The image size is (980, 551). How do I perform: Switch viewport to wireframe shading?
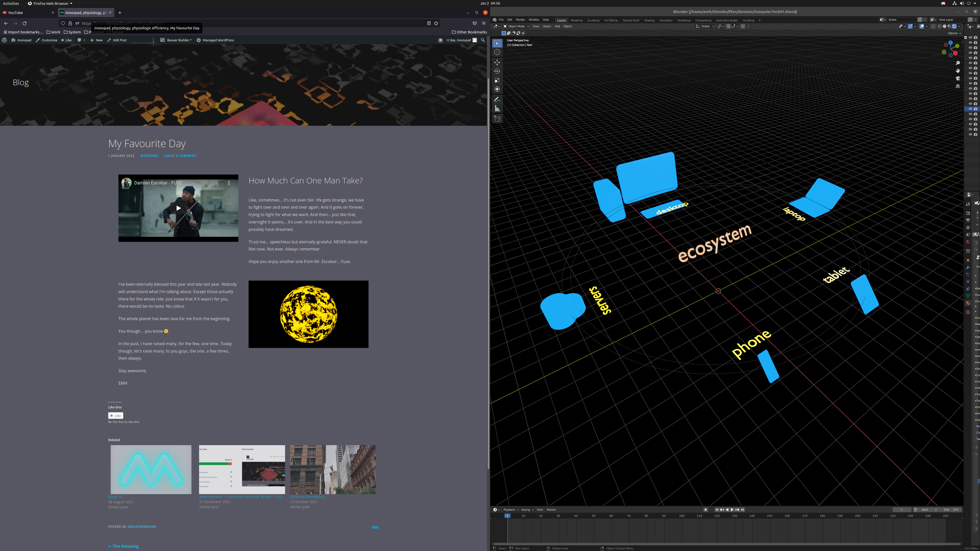[940, 26]
